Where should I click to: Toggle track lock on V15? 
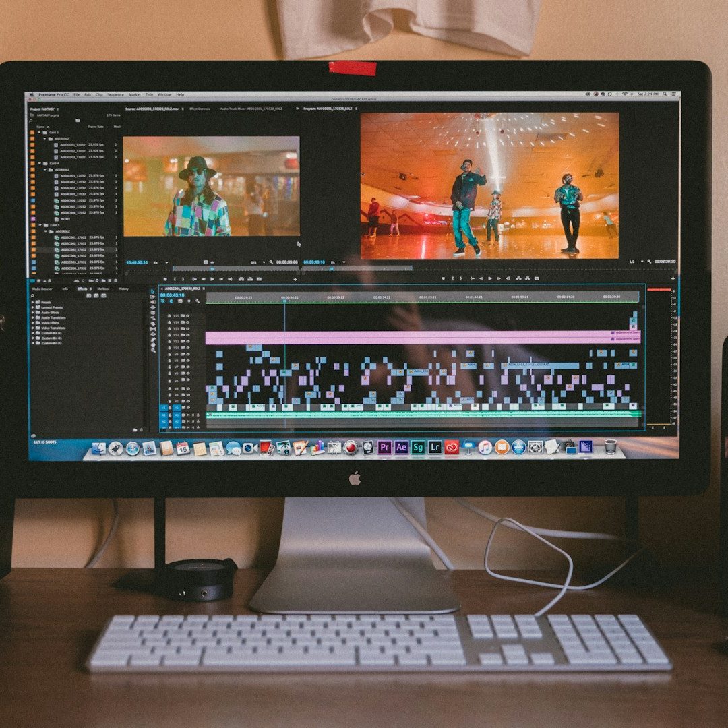[x=169, y=315]
